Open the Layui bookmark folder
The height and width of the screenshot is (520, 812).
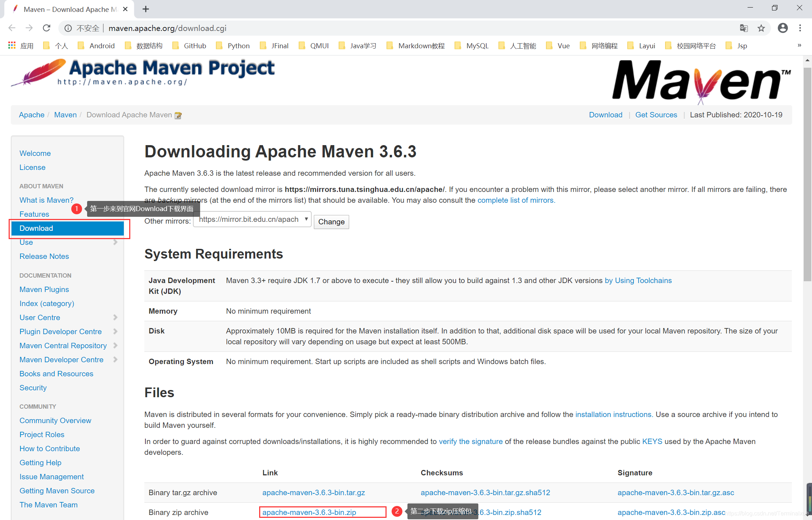pyautogui.click(x=641, y=46)
